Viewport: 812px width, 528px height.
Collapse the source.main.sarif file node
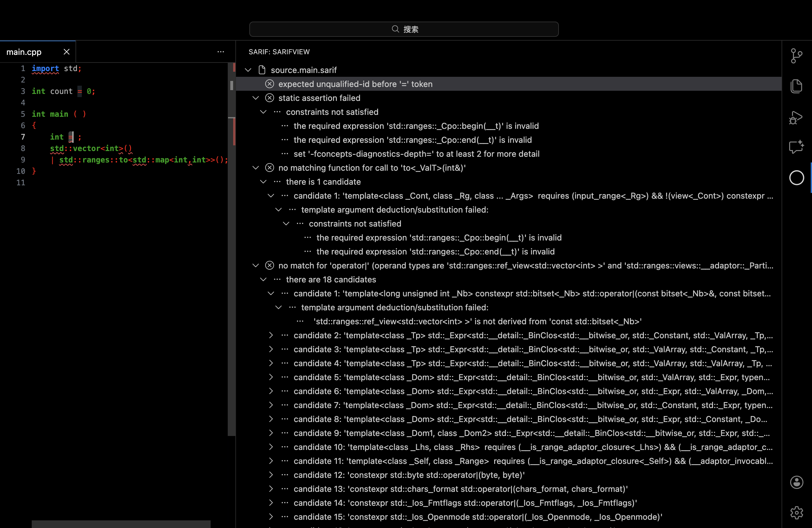248,70
